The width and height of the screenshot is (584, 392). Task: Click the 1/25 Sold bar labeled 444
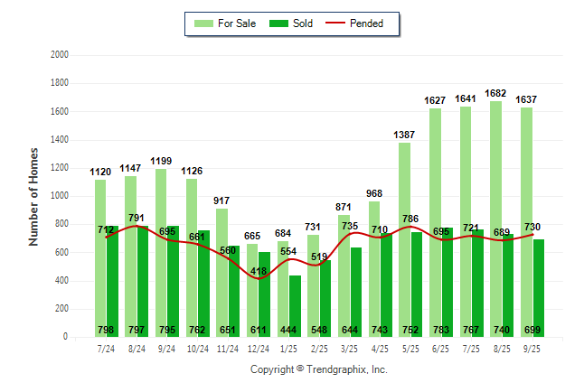295,307
